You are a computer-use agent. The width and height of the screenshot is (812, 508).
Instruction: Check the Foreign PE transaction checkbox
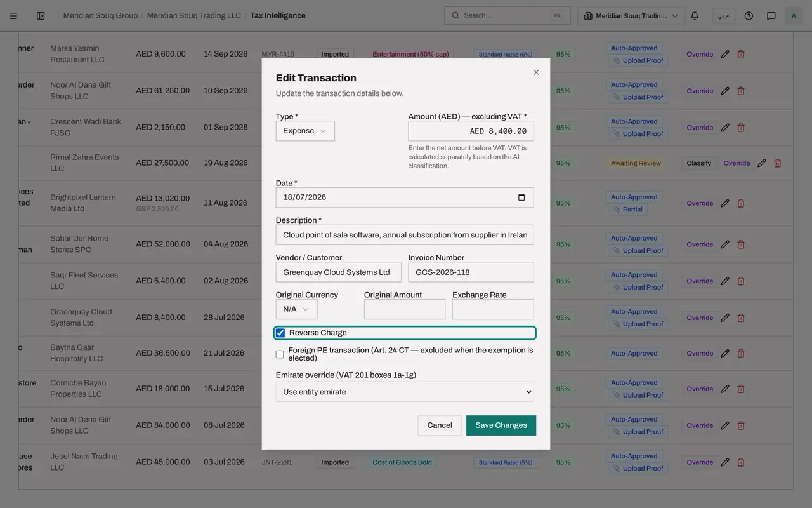[280, 354]
